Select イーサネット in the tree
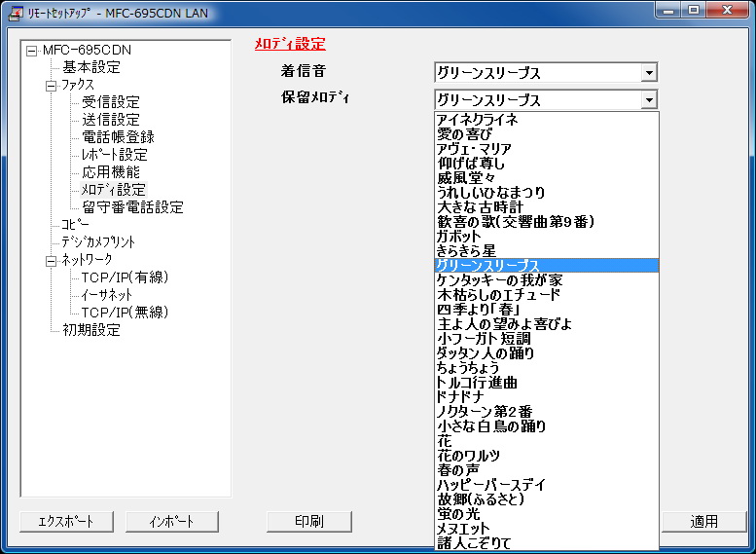This screenshot has width=756, height=554. pos(107,294)
